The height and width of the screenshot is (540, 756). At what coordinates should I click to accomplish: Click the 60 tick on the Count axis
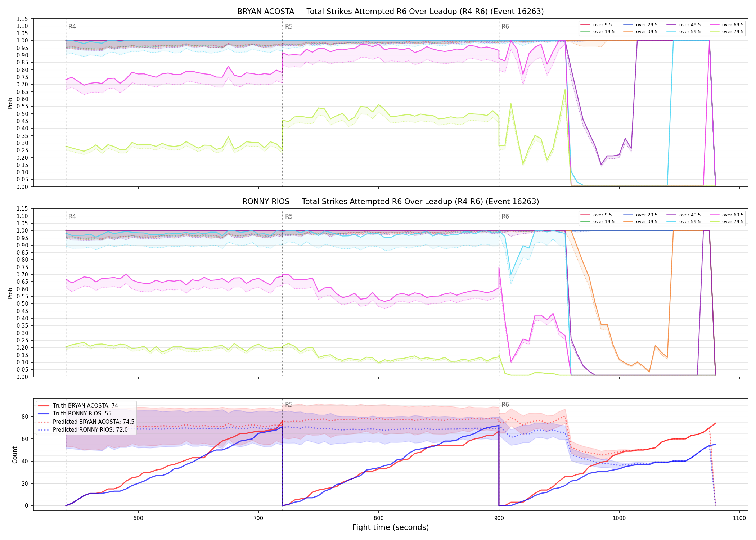click(x=24, y=439)
